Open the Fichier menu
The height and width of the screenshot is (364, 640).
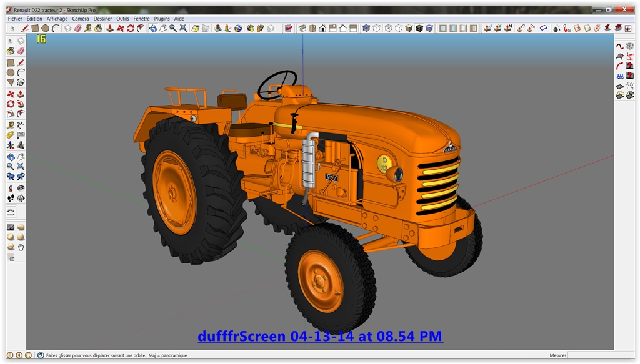tap(15, 19)
